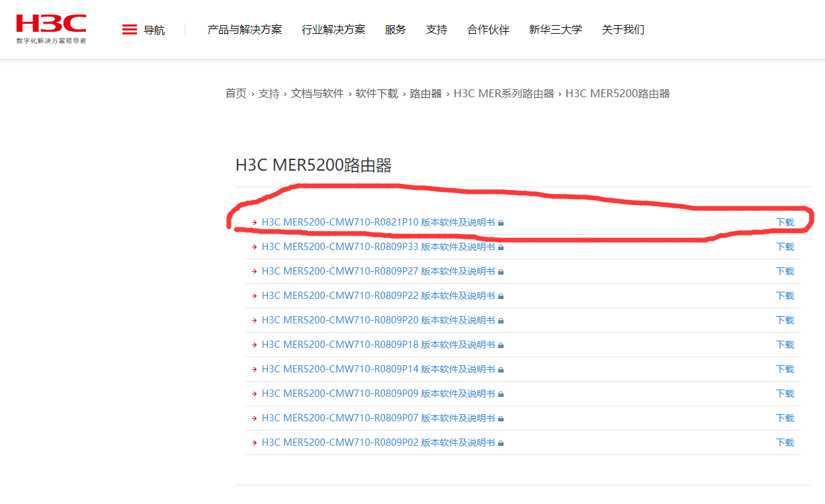Click 下载 for R0809P14 version
Viewport: 825px width, 504px height.
[785, 369]
